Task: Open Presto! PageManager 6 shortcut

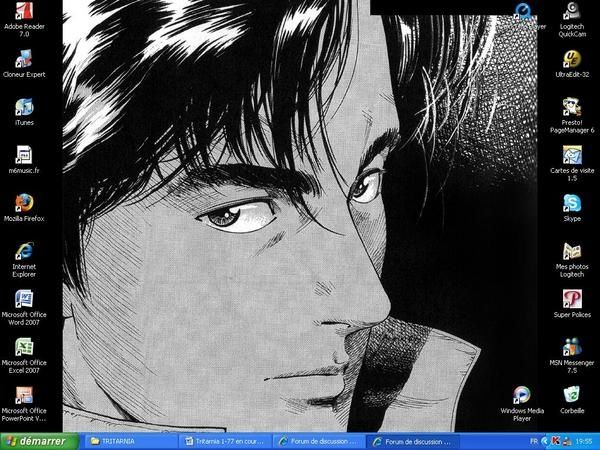Action: pos(572,116)
